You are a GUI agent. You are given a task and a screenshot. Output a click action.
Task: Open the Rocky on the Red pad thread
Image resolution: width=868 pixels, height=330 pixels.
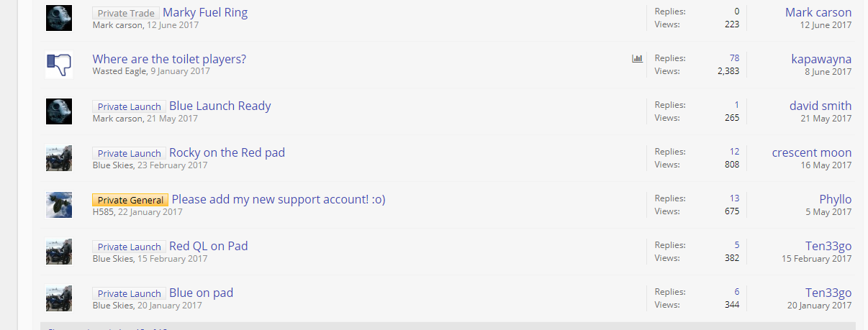[x=227, y=152]
